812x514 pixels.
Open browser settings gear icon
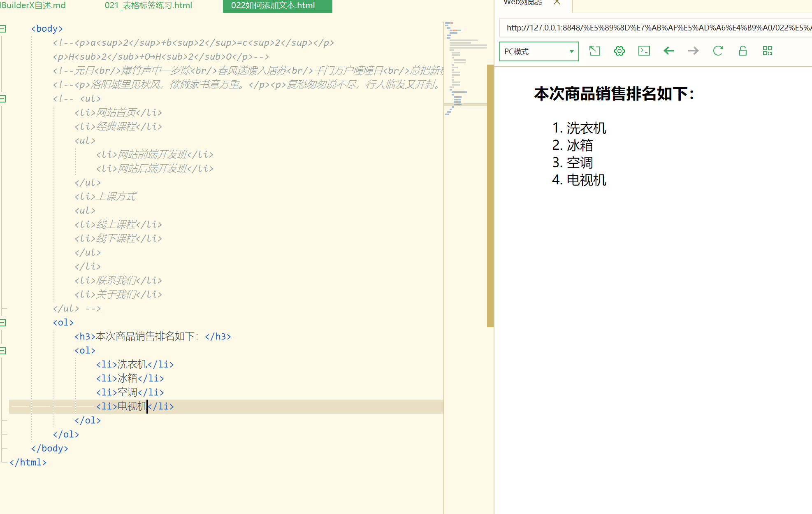(x=619, y=51)
